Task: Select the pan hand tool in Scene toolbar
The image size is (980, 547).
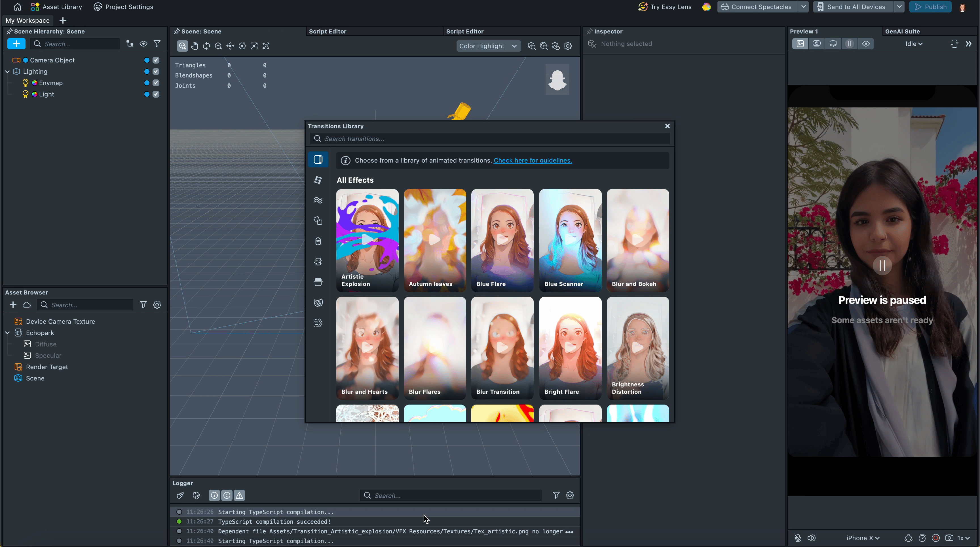Action: point(195,46)
